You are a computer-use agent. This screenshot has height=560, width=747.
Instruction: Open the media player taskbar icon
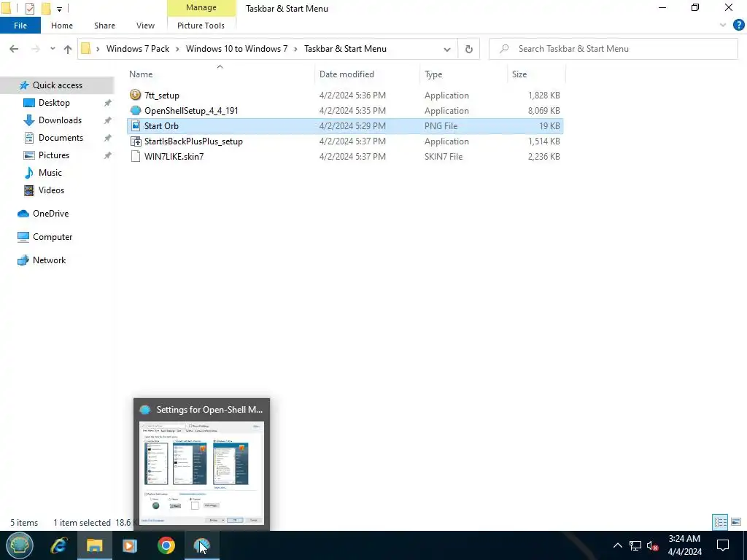[x=130, y=545]
